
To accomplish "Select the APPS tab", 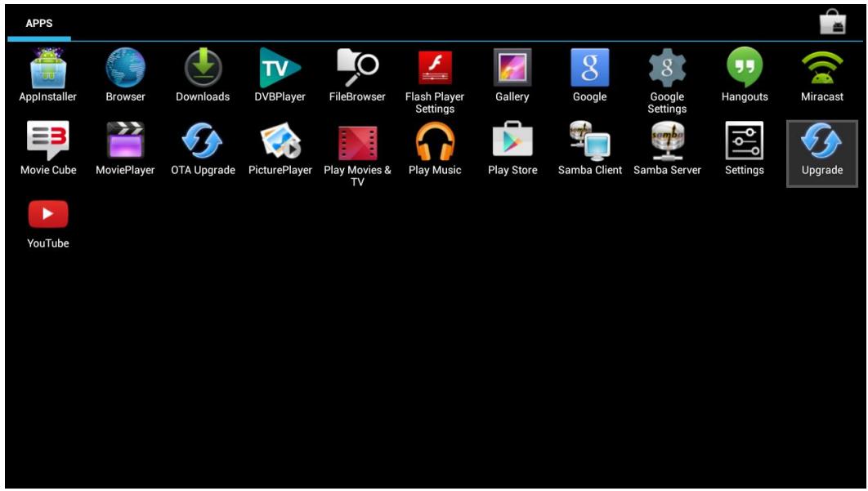I will (38, 23).
